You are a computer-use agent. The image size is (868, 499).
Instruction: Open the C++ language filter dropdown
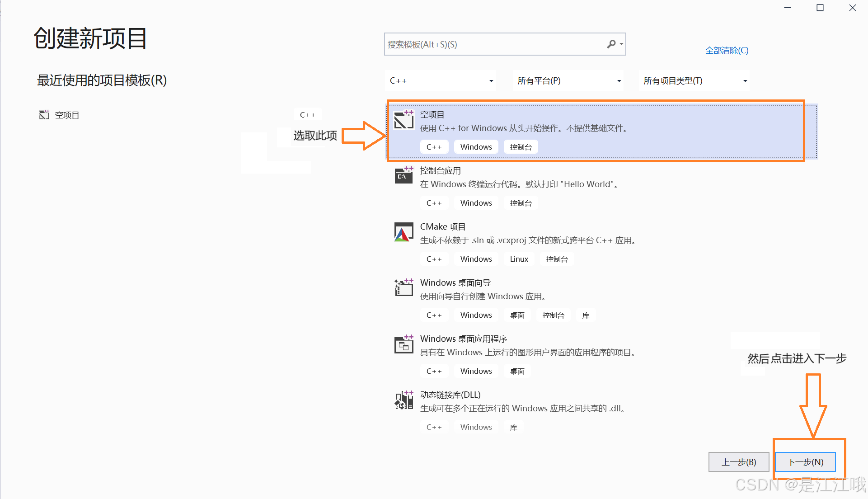(441, 81)
